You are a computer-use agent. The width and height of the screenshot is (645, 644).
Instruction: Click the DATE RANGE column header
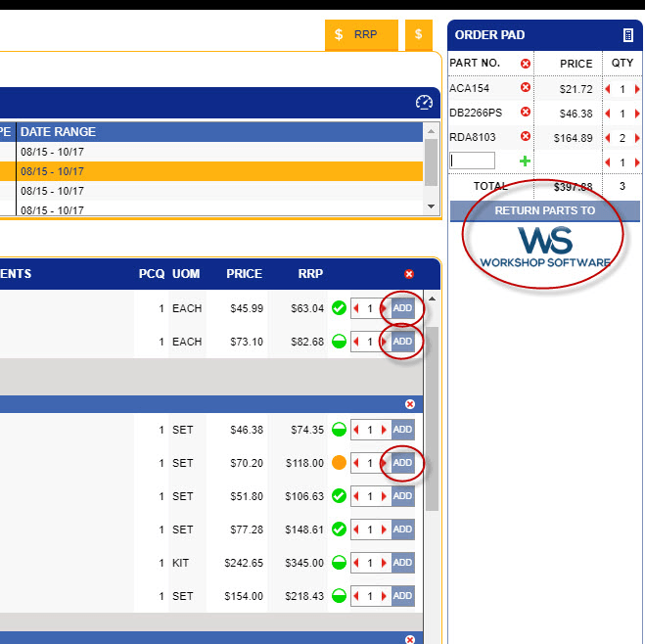pyautogui.click(x=58, y=131)
